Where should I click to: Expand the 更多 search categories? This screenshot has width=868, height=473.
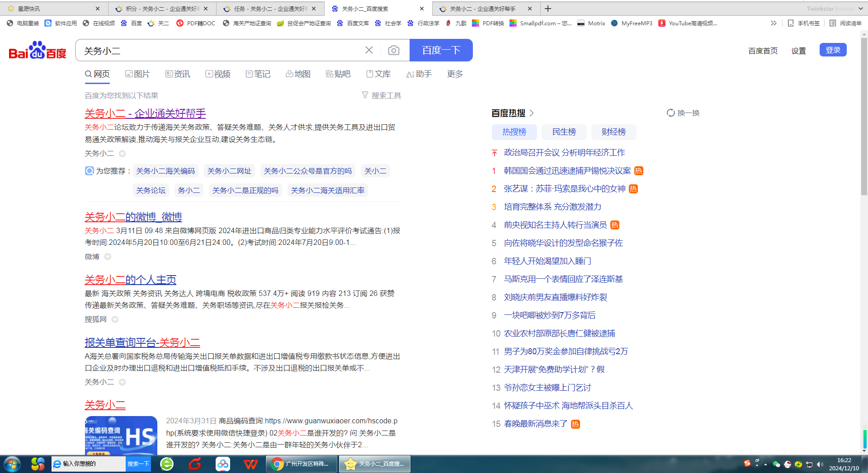[455, 74]
